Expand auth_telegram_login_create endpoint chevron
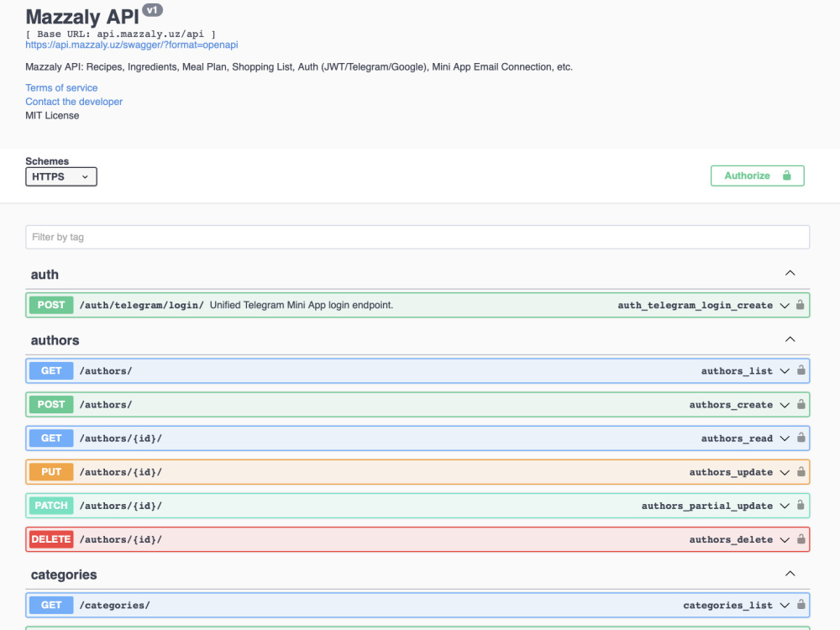The height and width of the screenshot is (630, 840). click(785, 306)
